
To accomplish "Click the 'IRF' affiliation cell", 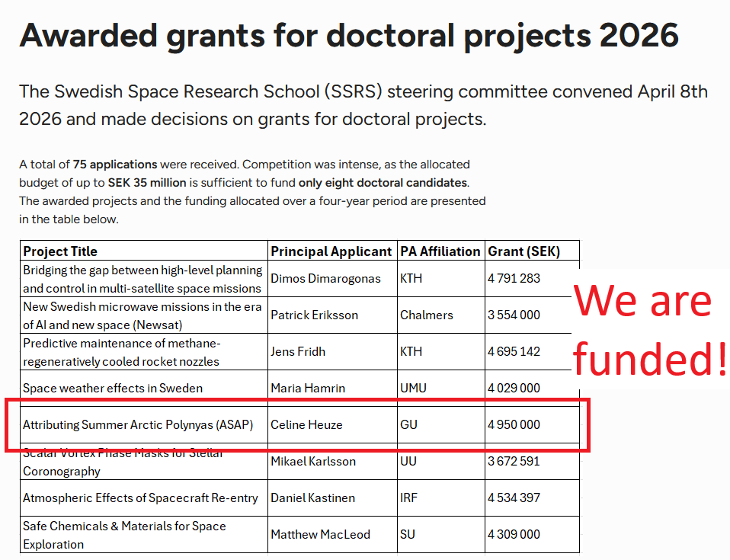I will [x=409, y=498].
